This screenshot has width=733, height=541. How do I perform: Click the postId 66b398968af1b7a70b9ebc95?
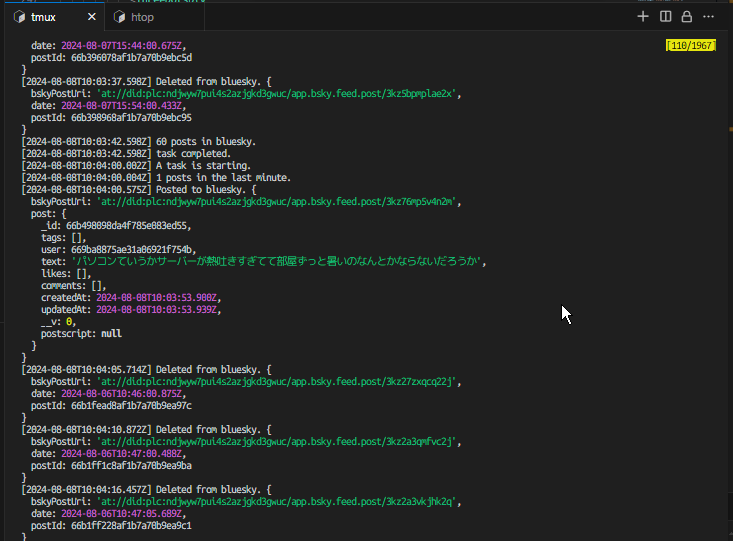pos(131,117)
